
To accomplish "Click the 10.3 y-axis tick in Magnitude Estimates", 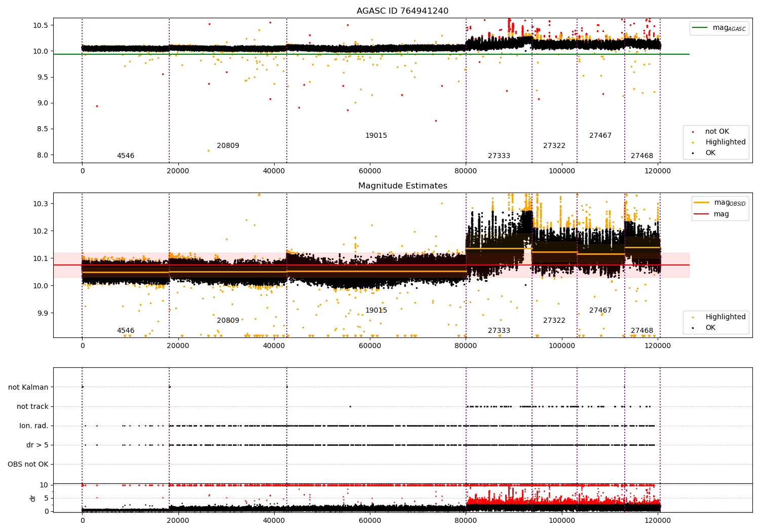I will point(40,204).
